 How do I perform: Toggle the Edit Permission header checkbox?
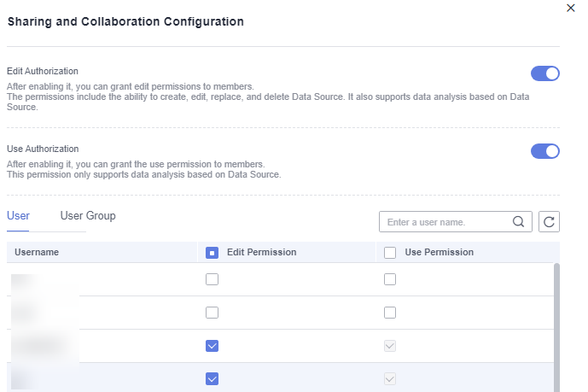click(x=212, y=253)
